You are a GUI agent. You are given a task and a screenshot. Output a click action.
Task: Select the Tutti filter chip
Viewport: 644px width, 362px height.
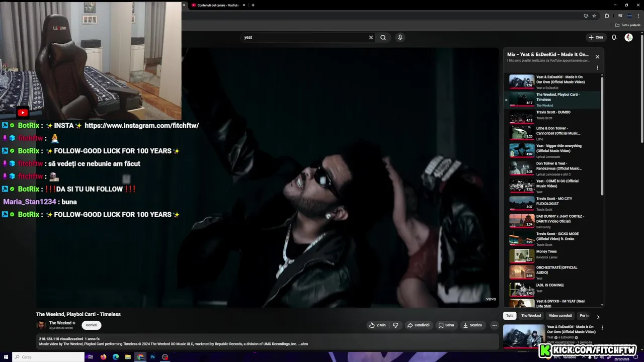(x=510, y=316)
